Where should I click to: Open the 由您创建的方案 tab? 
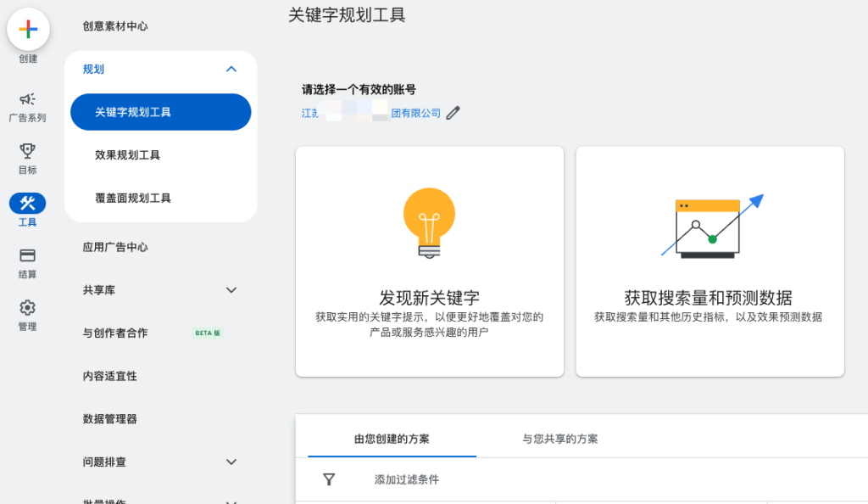[x=391, y=439]
